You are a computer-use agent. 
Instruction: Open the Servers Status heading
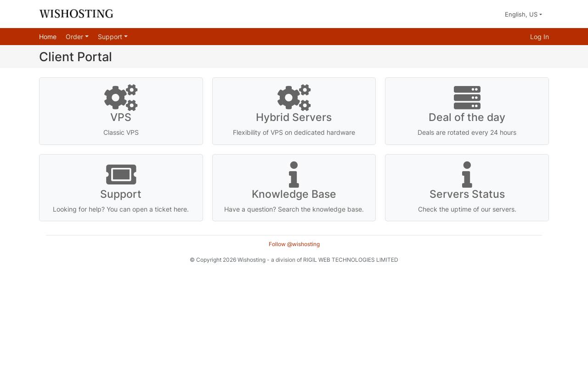[467, 194]
